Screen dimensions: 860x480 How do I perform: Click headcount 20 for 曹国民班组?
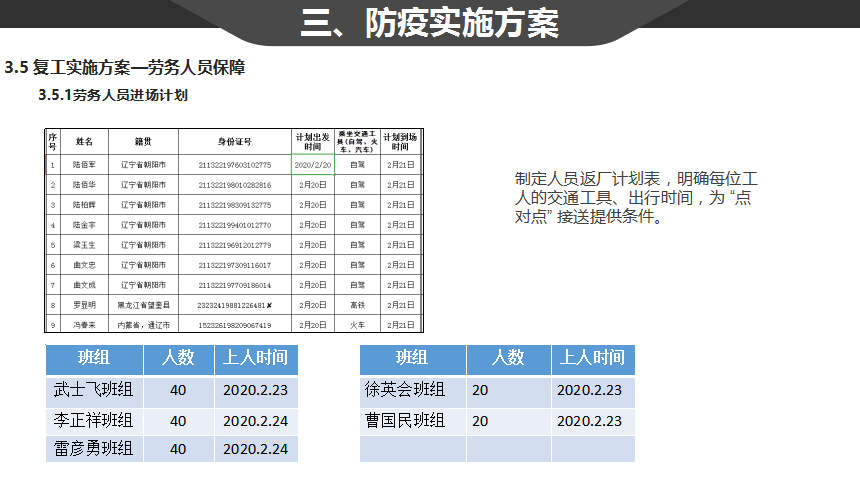pyautogui.click(x=508, y=422)
